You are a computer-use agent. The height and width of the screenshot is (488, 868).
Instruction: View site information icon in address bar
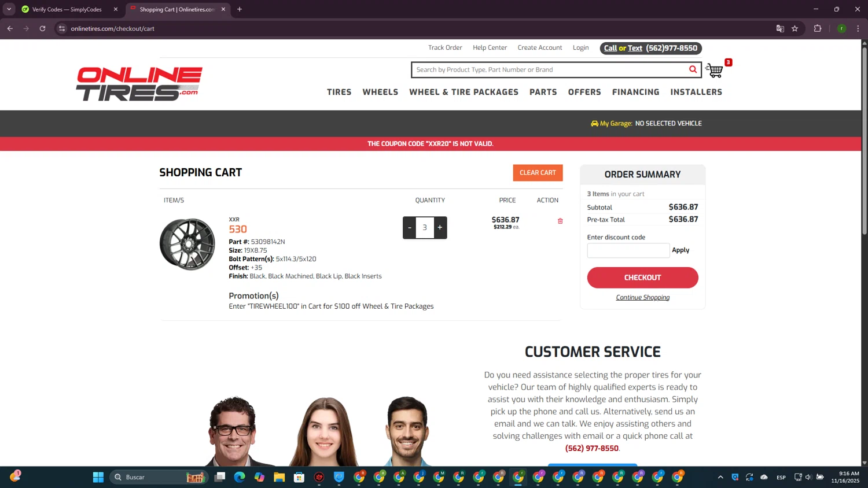point(62,28)
